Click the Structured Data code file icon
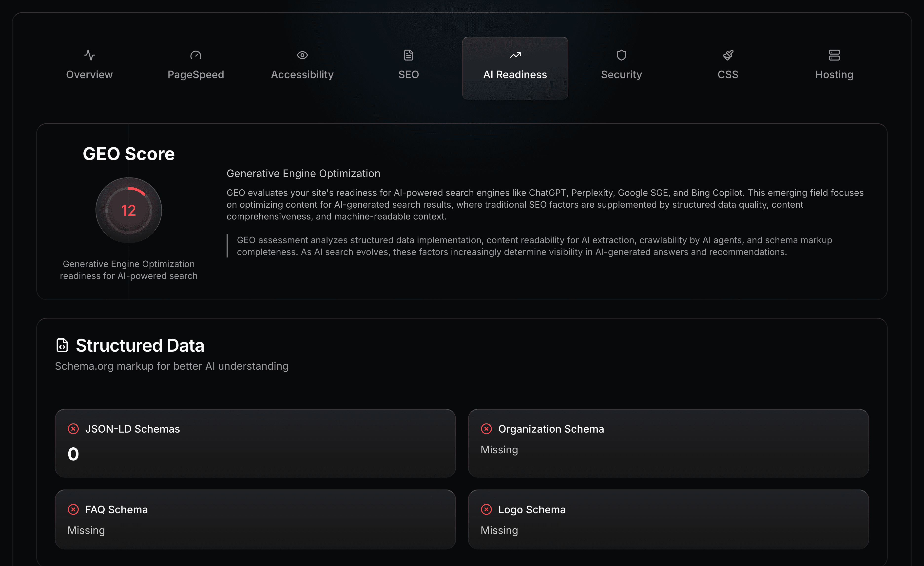 pyautogui.click(x=62, y=345)
